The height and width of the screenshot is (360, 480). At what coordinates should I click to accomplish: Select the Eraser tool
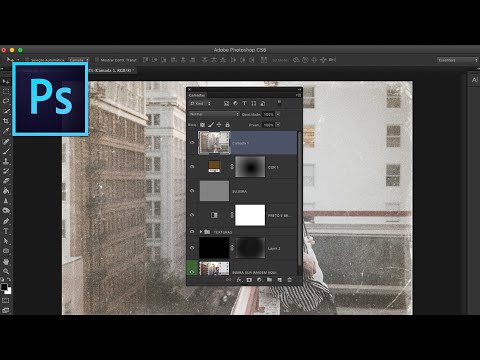click(6, 181)
